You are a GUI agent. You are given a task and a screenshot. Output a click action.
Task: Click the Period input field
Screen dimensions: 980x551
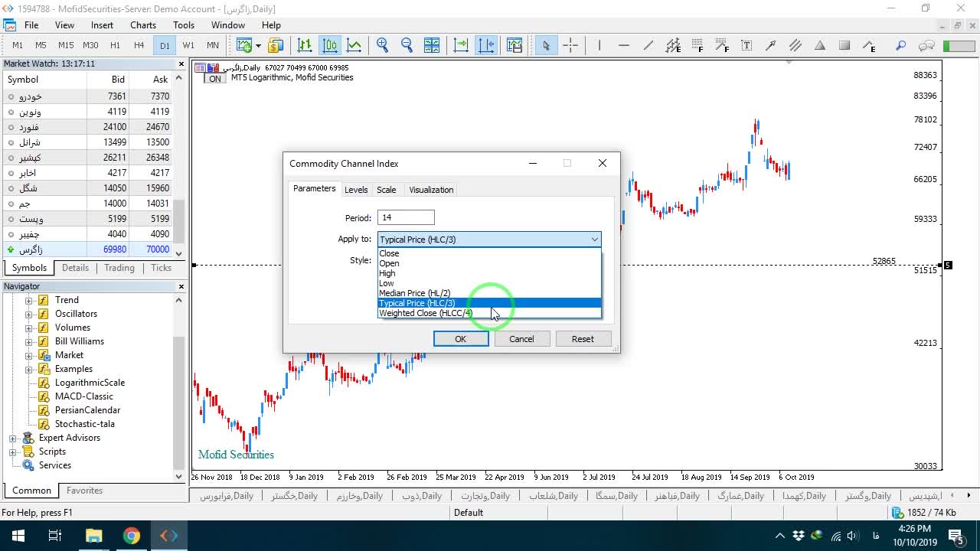click(406, 218)
